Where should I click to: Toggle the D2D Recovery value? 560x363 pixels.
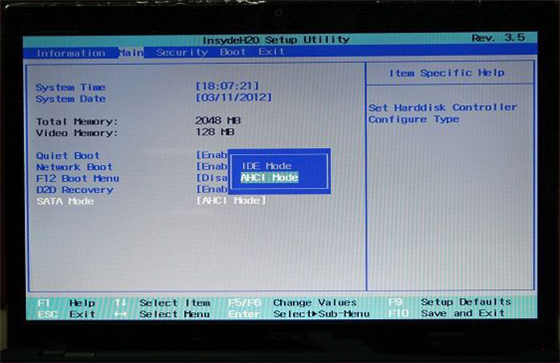211,189
